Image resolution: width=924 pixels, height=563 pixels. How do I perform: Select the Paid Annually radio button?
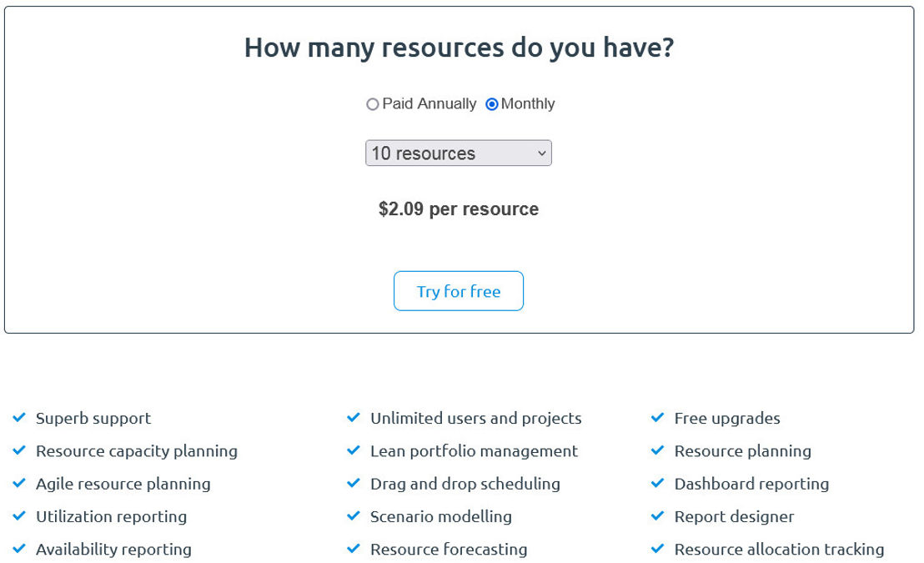[373, 104]
